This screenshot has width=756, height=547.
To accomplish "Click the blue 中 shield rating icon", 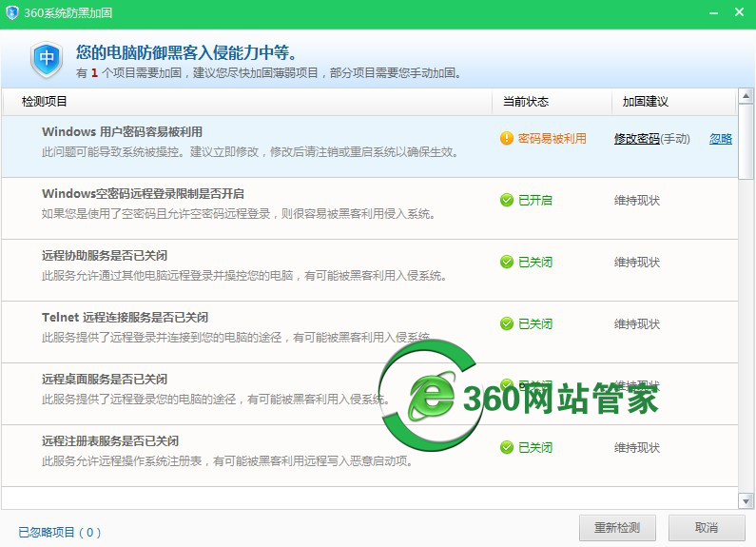I will pos(47,59).
